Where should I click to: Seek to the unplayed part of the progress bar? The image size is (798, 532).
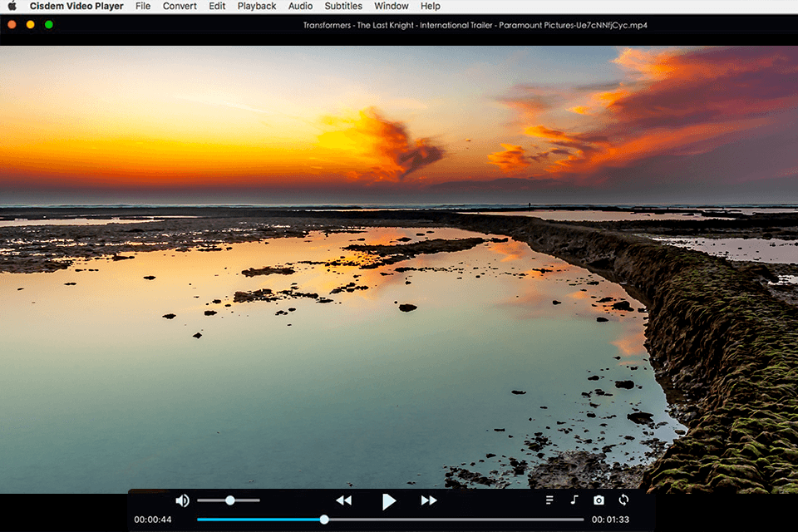(x=456, y=520)
